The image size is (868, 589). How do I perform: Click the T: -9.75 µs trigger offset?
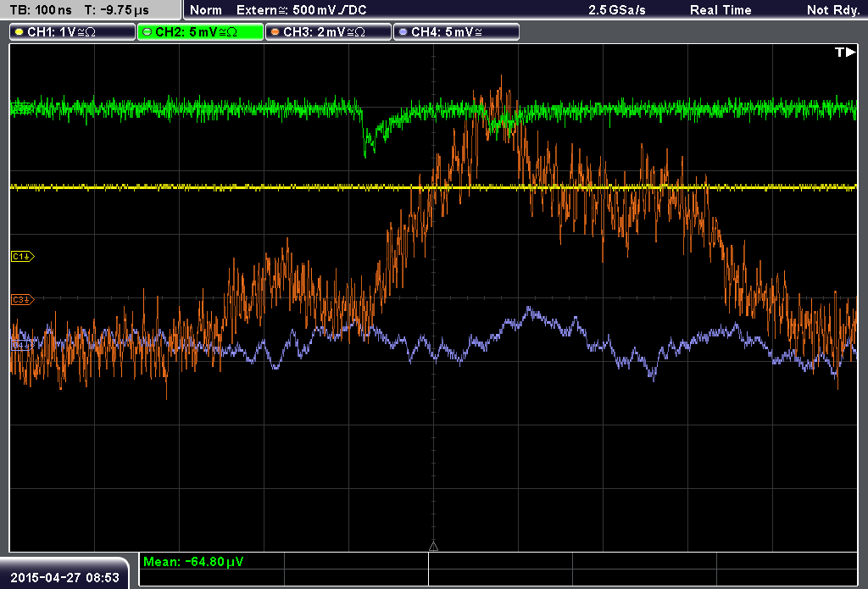click(117, 10)
